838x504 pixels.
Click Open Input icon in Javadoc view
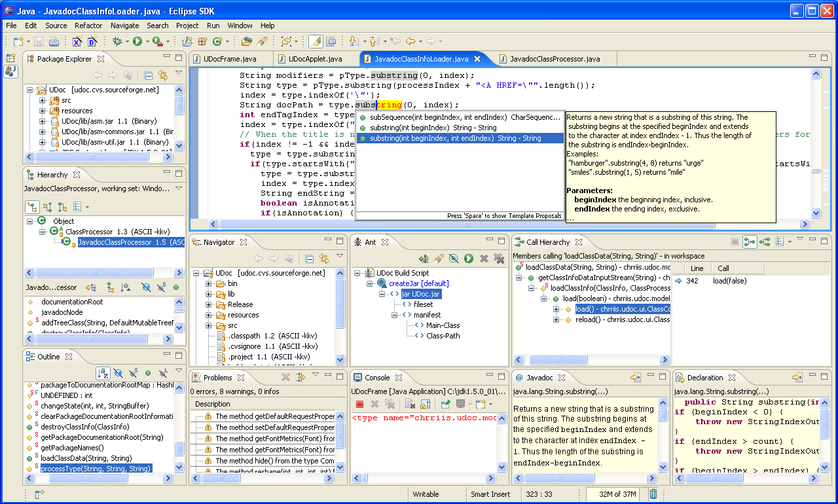click(x=635, y=378)
